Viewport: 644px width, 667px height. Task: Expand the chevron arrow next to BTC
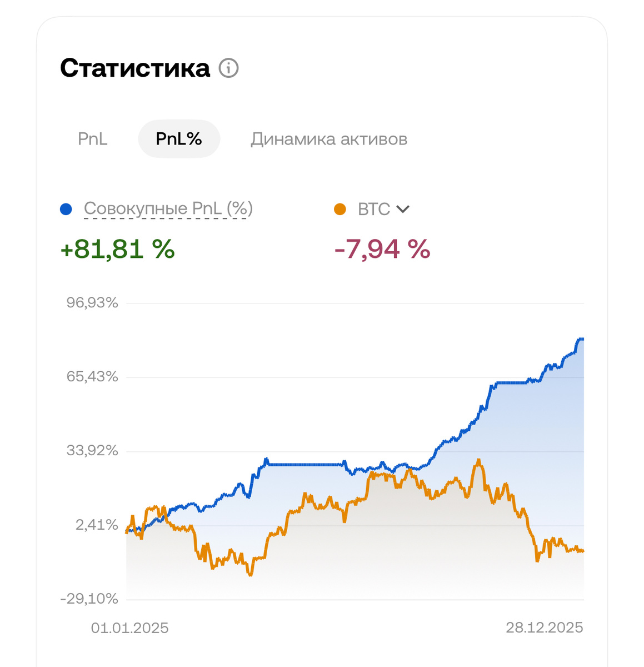[x=403, y=210]
